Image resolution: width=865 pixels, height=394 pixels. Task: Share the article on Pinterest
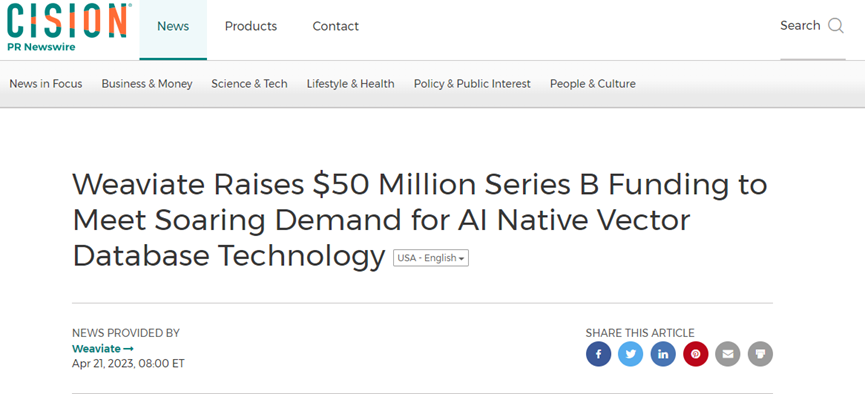click(x=696, y=354)
